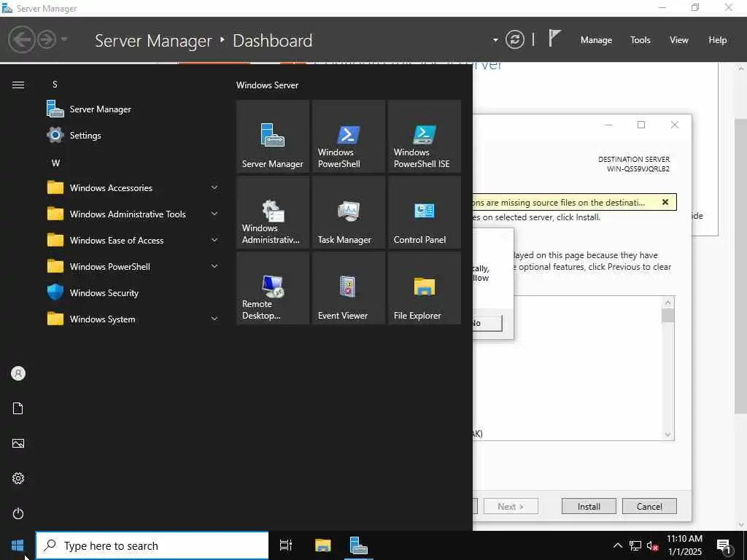Show hidden system tray icons
747x560 pixels.
coord(617,545)
